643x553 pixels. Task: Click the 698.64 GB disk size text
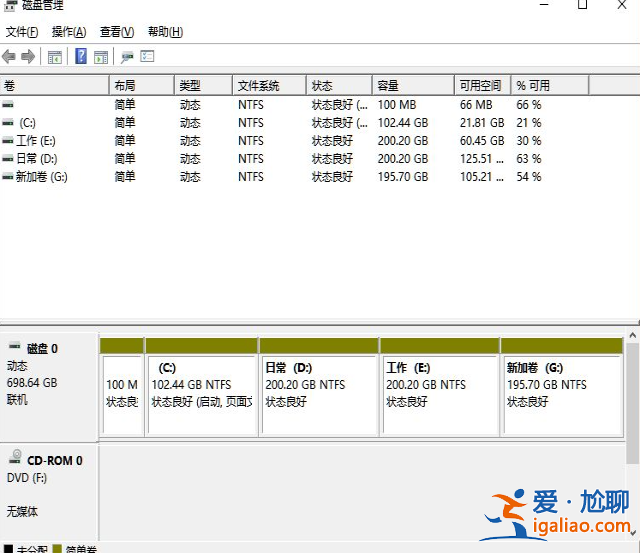(32, 382)
